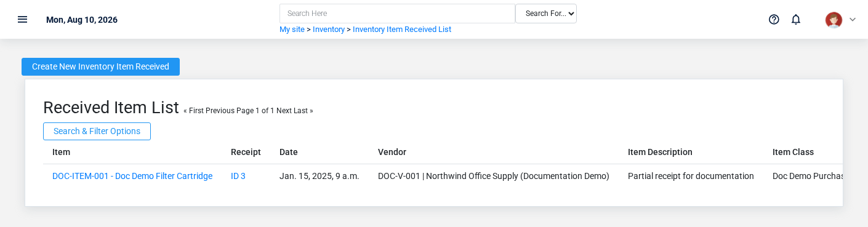Go to My site breadcrumb
868x227 pixels.
tap(292, 30)
